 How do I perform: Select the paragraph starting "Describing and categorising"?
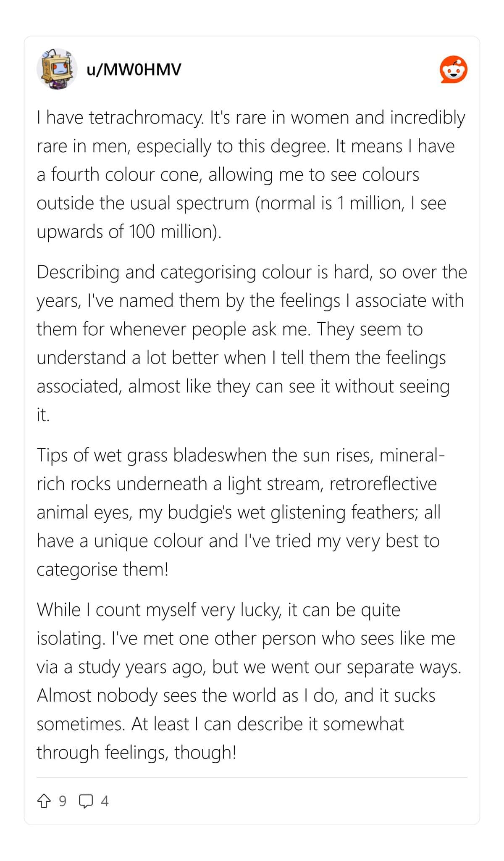pos(252,343)
